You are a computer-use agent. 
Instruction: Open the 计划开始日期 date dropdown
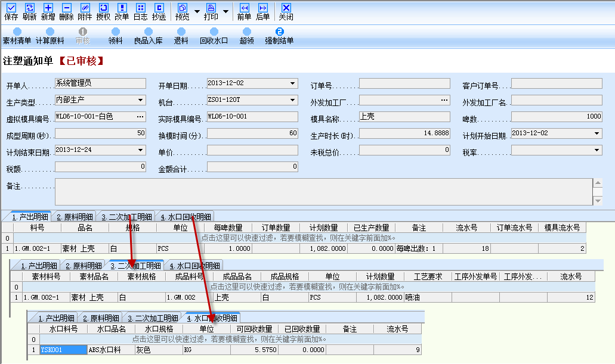point(597,133)
